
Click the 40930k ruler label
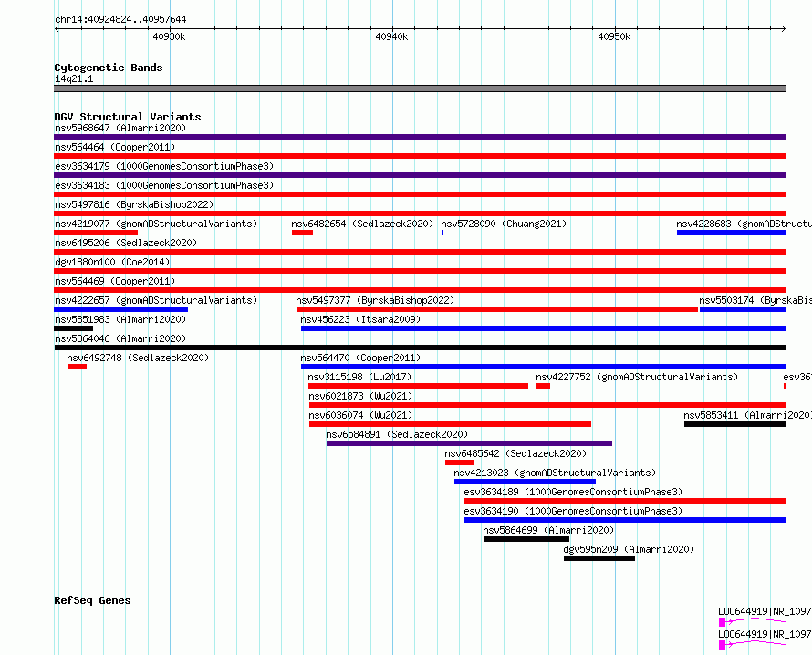click(169, 36)
